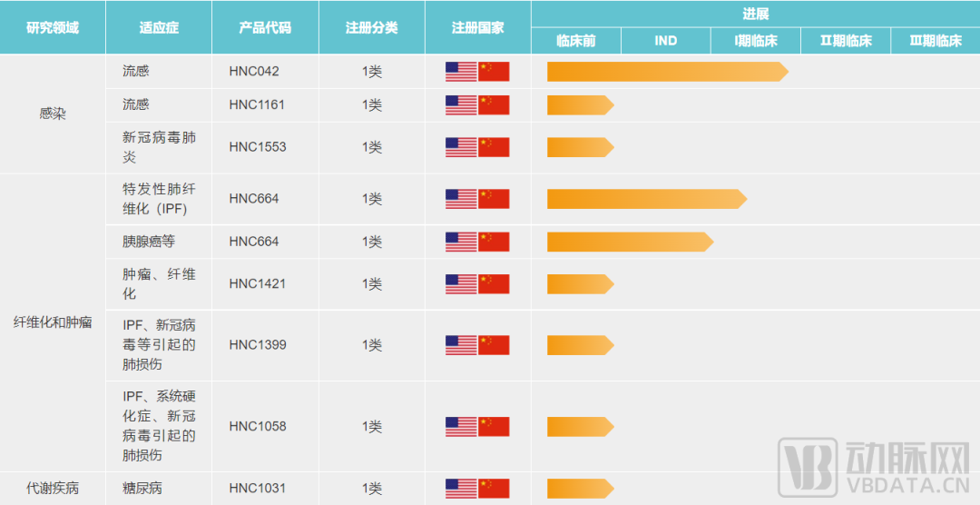This screenshot has width=980, height=505.
Task: Select the IND stage column header
Action: (x=666, y=41)
